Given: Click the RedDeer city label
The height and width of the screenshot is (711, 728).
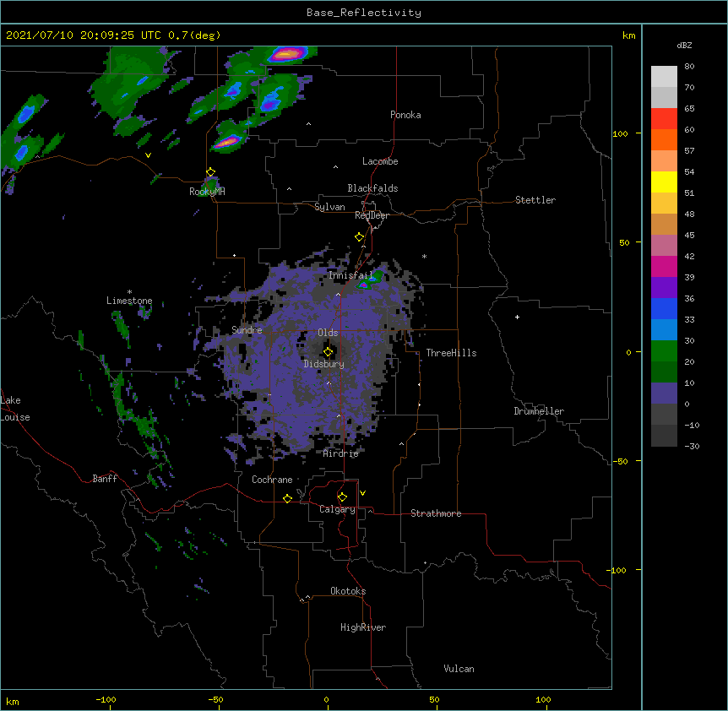Looking at the screenshot, I should point(372,215).
